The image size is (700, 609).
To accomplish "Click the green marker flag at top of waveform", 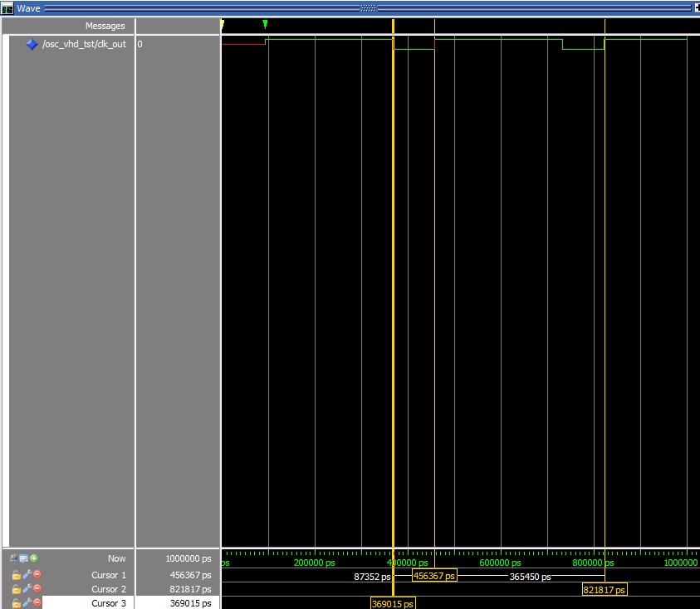I will tap(265, 23).
